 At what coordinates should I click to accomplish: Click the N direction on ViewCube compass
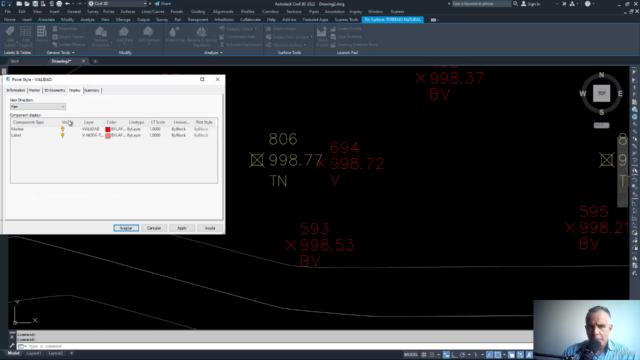click(601, 75)
